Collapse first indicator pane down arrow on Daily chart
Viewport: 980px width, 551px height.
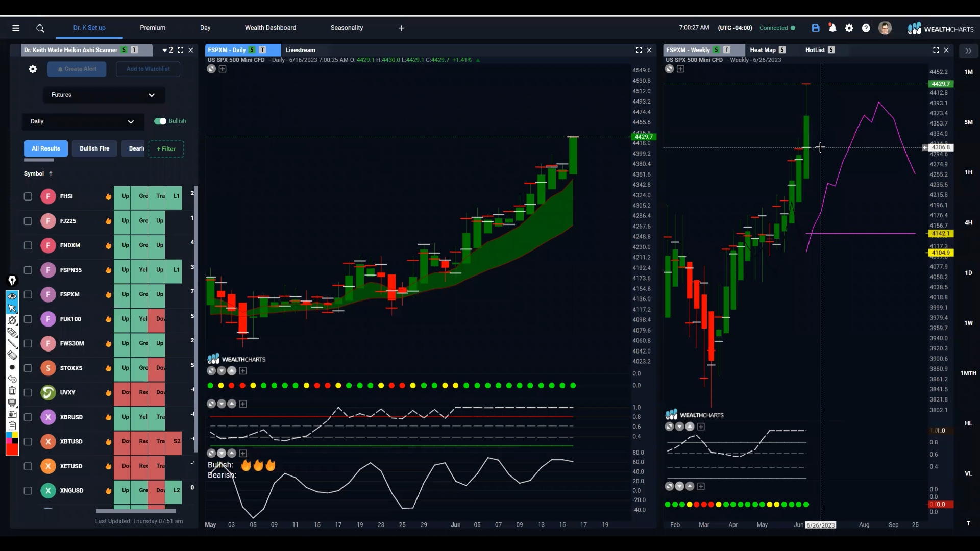coord(222,371)
